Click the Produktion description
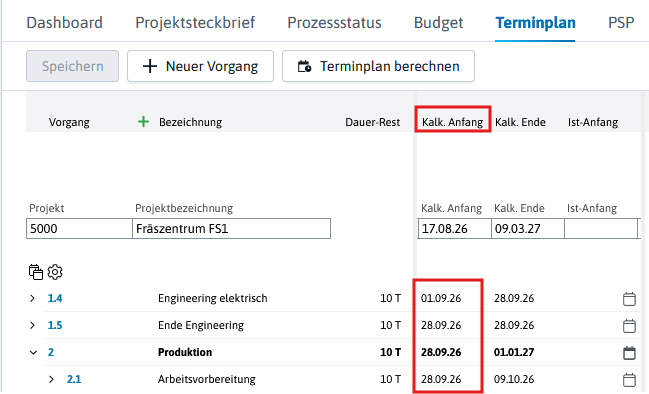The height and width of the screenshot is (394, 649). pyautogui.click(x=185, y=352)
